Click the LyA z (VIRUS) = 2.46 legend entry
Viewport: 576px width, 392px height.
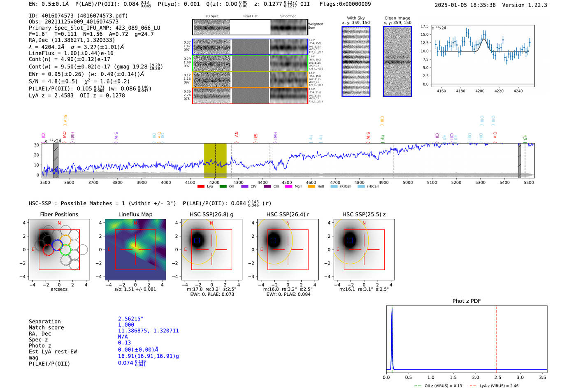(x=494, y=386)
